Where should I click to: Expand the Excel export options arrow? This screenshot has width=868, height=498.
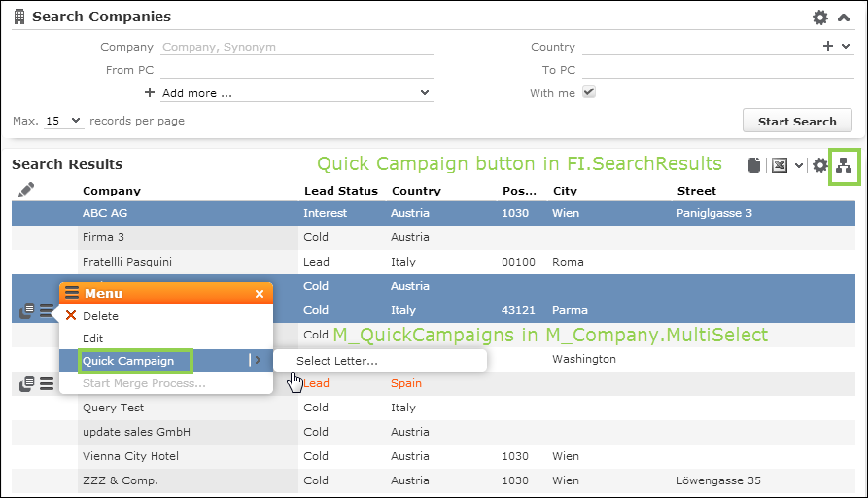tap(799, 165)
